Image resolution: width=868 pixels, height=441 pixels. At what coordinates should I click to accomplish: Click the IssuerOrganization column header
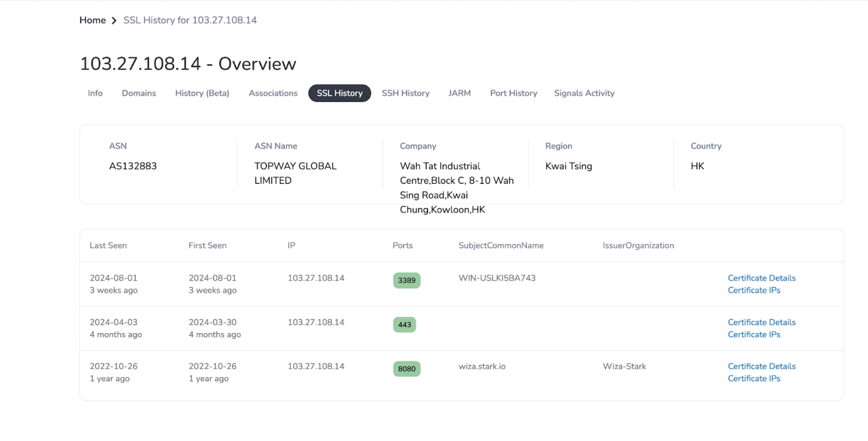pos(638,246)
